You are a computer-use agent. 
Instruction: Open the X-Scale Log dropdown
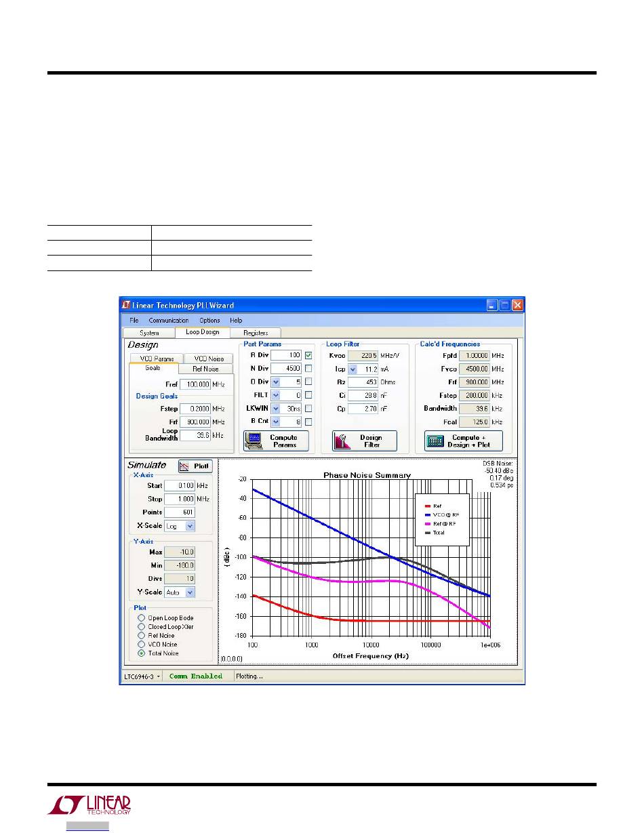point(190,526)
